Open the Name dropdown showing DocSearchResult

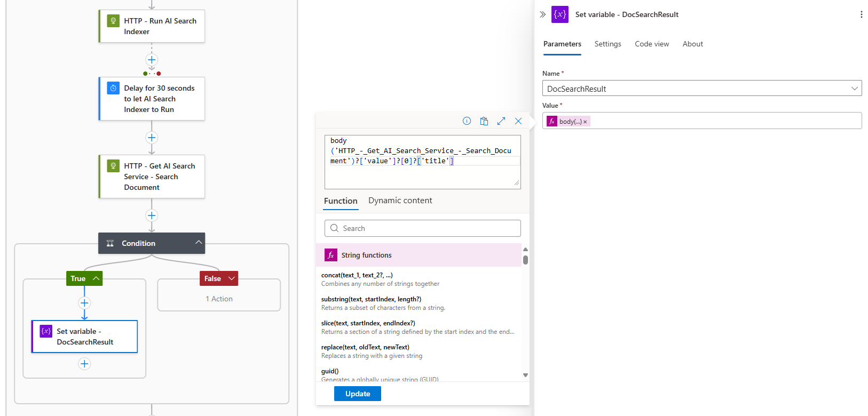pos(854,89)
